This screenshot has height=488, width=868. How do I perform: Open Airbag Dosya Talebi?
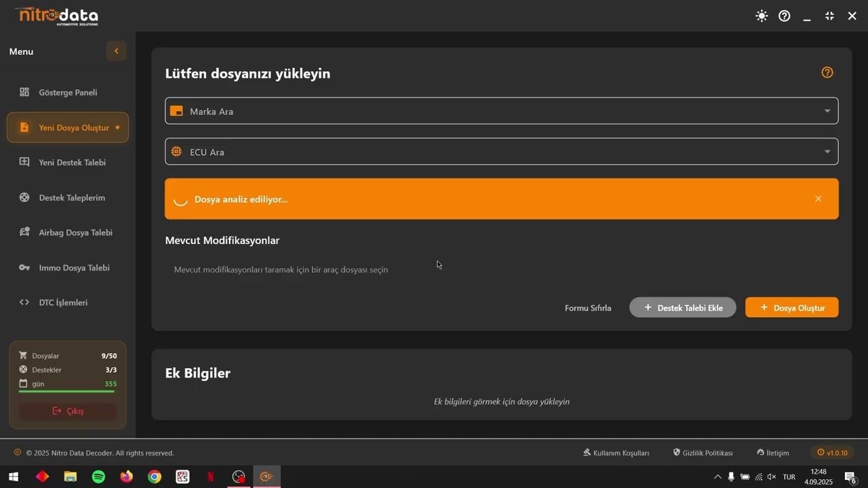[68, 232]
